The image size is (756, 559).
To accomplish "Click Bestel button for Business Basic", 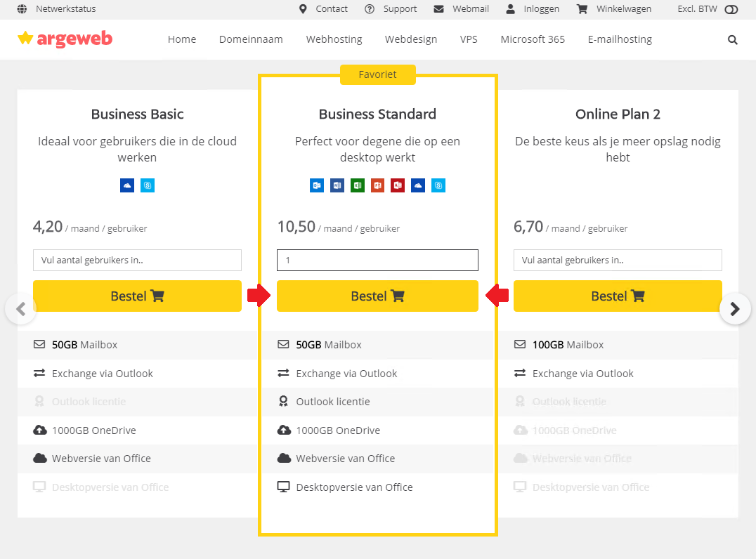I will 138,296.
